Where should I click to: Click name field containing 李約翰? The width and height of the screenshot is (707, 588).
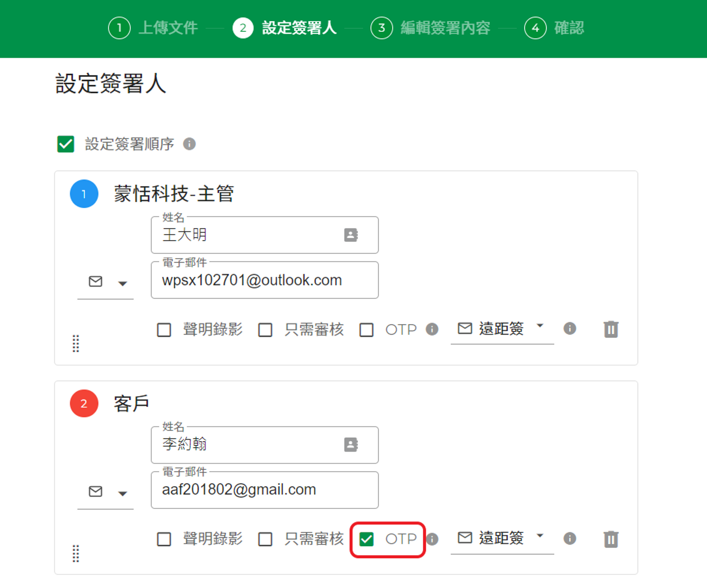coord(265,445)
